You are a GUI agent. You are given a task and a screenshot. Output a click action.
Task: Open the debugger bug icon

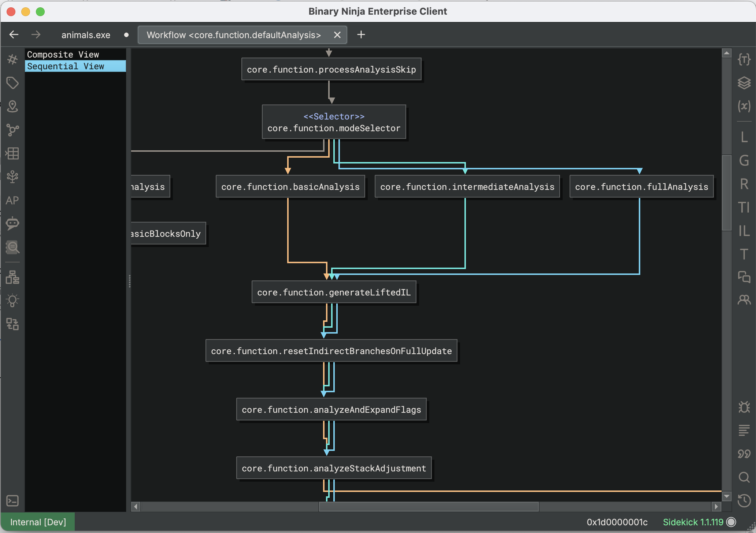click(x=744, y=407)
